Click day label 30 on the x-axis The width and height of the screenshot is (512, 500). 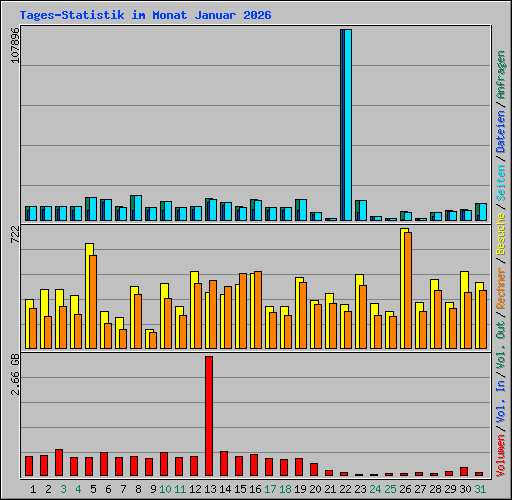(465, 489)
